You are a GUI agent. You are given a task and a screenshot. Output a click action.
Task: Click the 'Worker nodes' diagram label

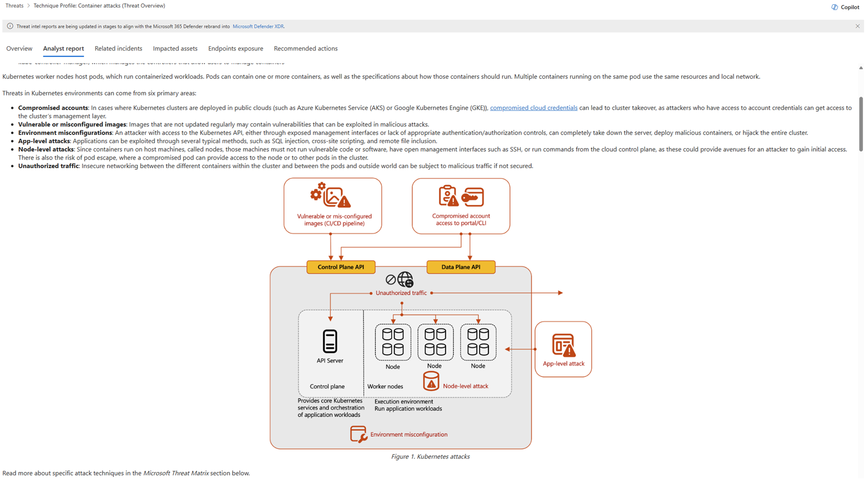point(385,387)
